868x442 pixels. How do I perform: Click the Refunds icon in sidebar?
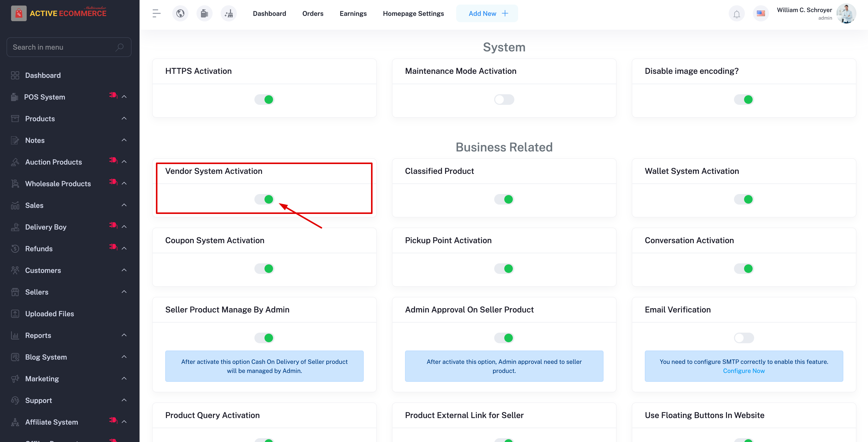click(x=15, y=249)
